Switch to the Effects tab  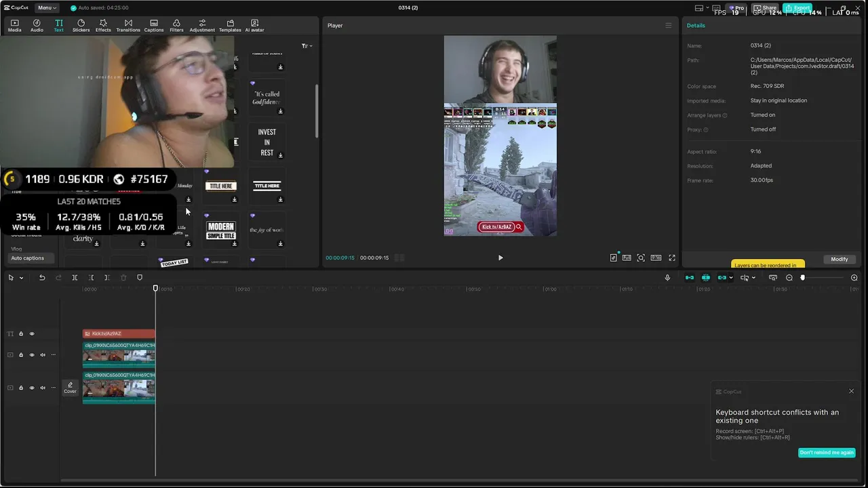click(x=103, y=26)
